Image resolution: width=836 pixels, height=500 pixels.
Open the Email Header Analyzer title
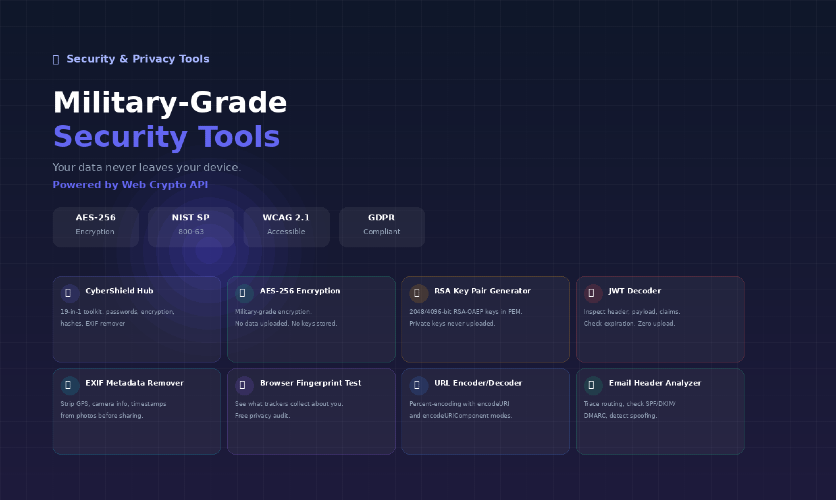point(655,383)
